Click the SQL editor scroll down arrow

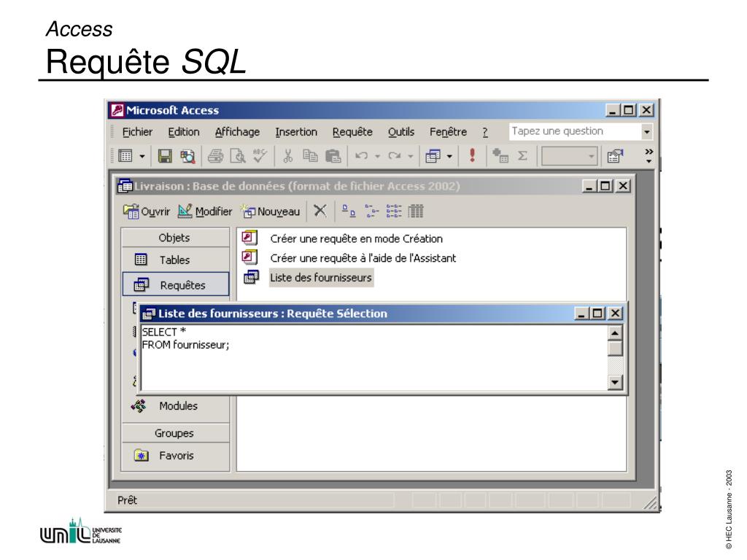(615, 382)
